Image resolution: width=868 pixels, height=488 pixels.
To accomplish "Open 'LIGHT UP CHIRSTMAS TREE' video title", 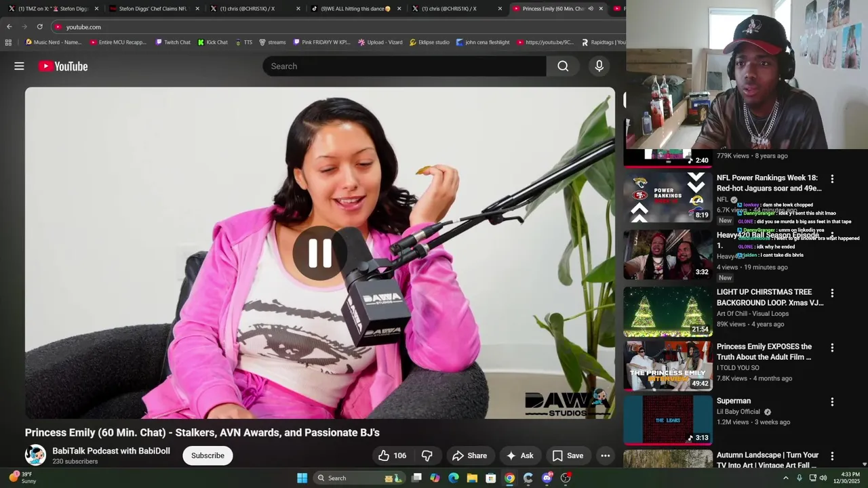I will coord(770,298).
